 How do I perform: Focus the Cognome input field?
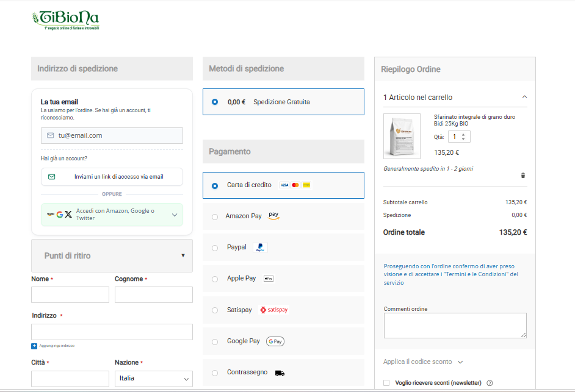tap(154, 295)
